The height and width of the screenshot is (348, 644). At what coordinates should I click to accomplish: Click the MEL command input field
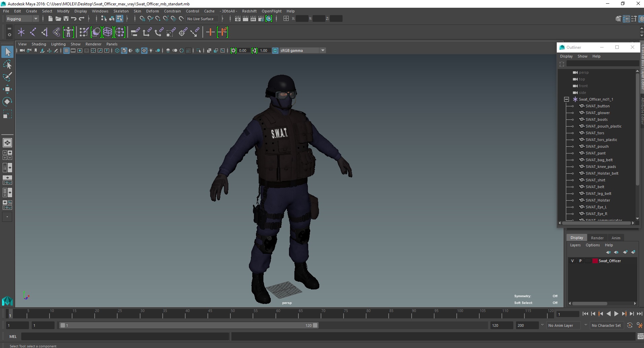[125, 337]
